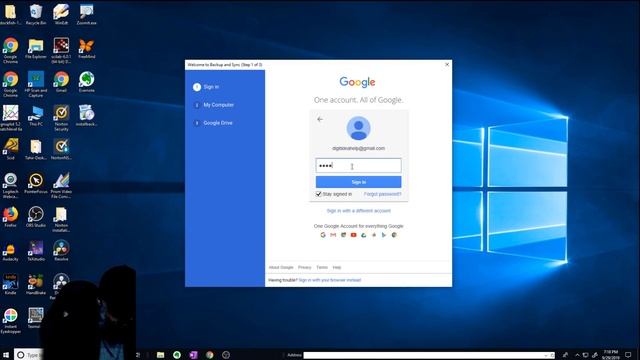Click the blue Sign in button
This screenshot has height=360, width=640.
point(358,182)
